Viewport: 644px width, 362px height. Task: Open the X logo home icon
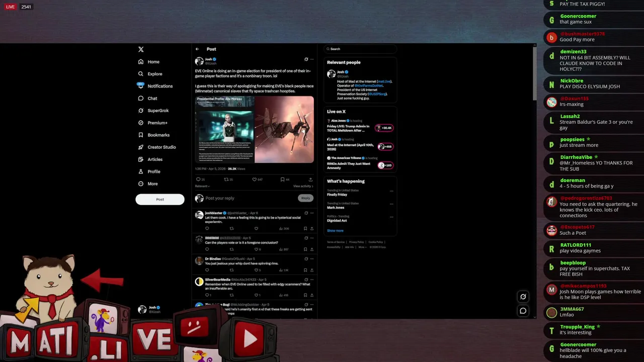click(x=141, y=49)
